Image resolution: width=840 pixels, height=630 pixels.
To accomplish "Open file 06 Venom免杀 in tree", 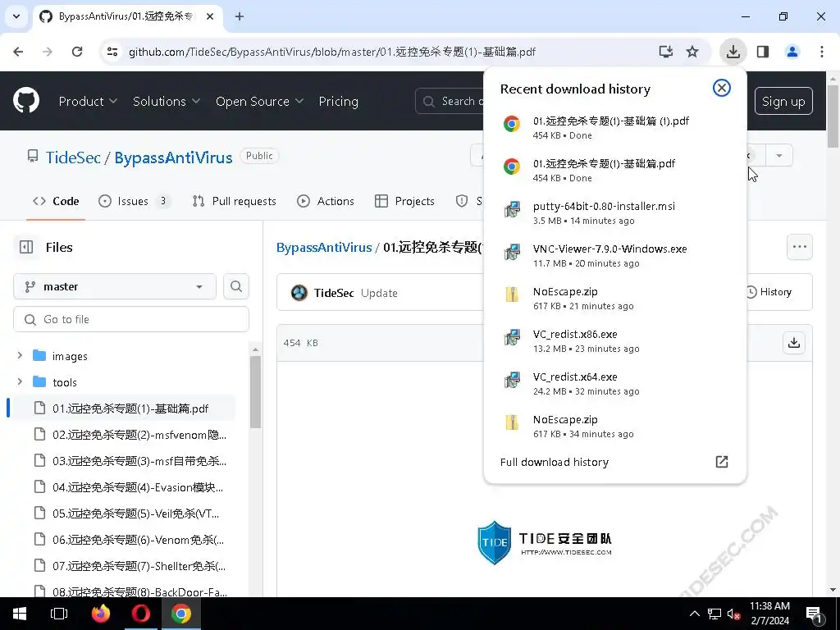I will coord(123,540).
